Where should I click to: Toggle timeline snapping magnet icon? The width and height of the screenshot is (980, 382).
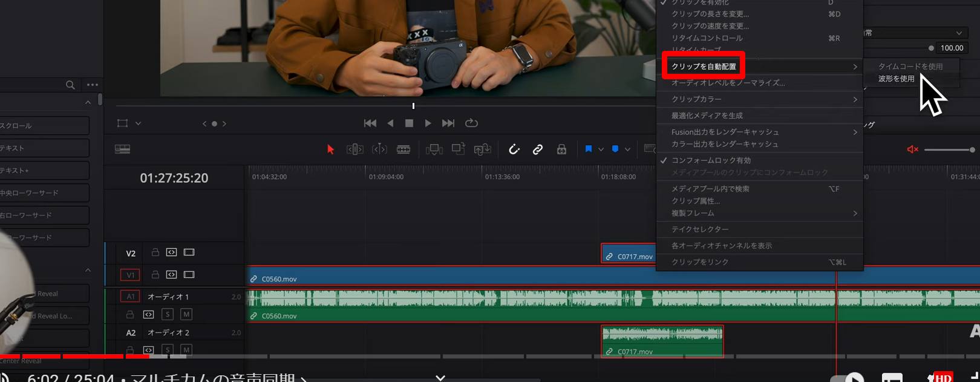pos(514,150)
